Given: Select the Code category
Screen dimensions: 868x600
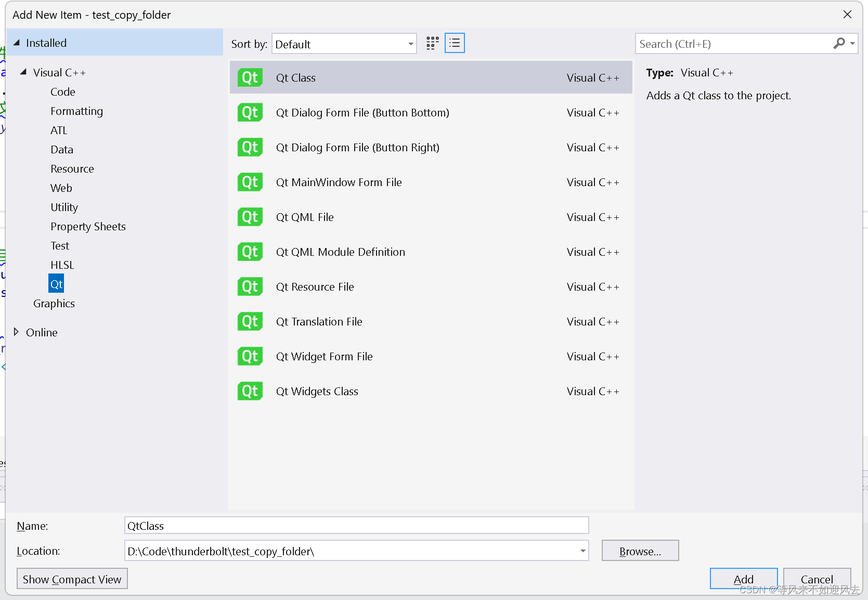Looking at the screenshot, I should pos(63,92).
